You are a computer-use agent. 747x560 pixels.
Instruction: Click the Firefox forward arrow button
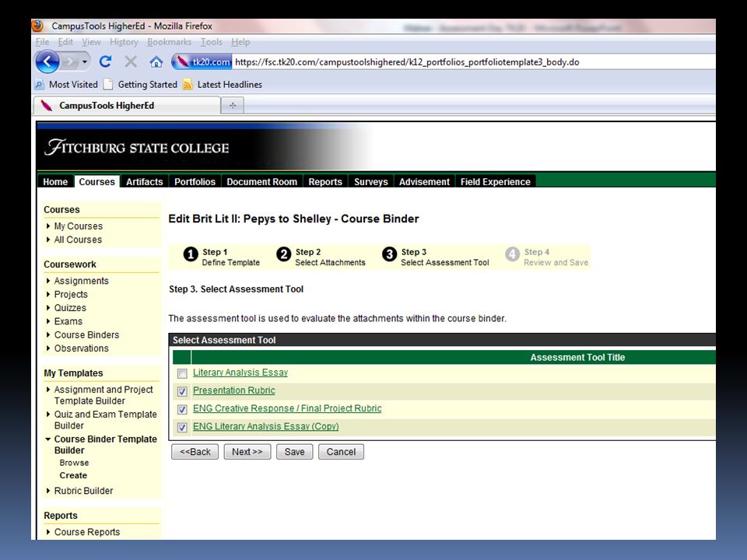[x=69, y=62]
